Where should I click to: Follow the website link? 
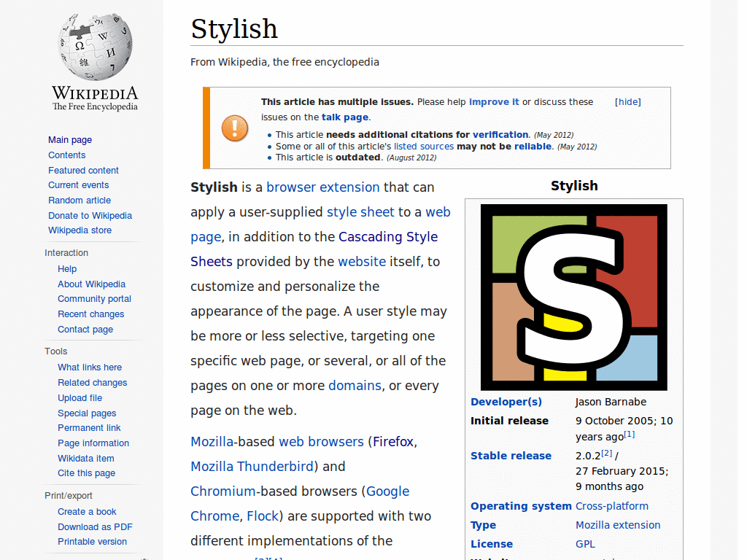362,262
